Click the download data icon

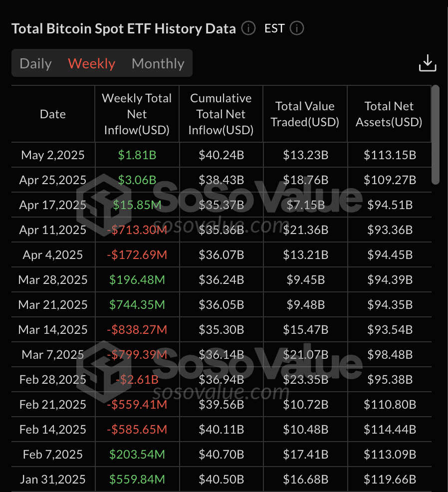[428, 64]
